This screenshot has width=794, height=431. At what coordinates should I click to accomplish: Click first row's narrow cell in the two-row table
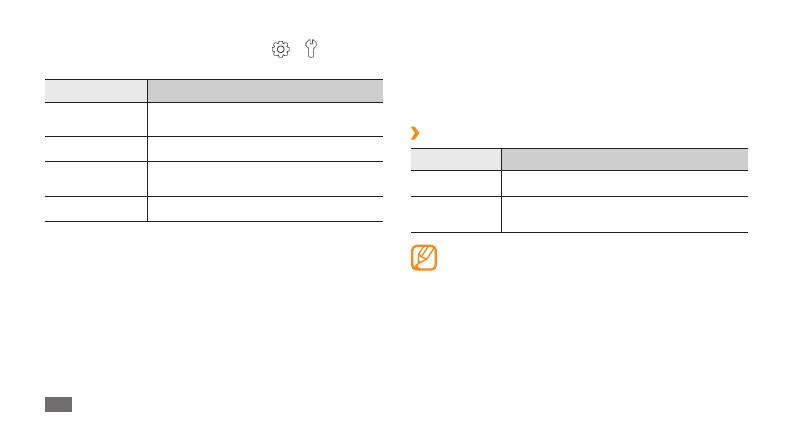pyautogui.click(x=456, y=183)
